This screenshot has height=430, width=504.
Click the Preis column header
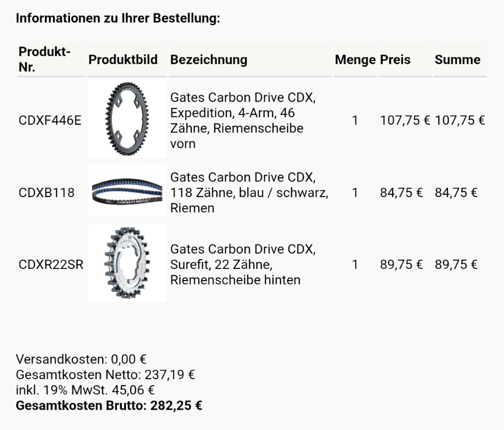(395, 60)
